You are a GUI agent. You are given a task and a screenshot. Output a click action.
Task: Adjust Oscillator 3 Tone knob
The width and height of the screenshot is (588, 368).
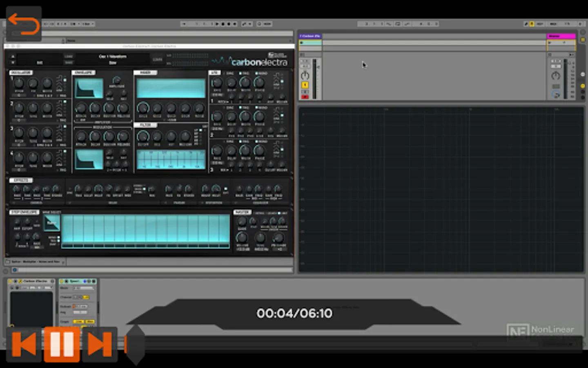33,133
